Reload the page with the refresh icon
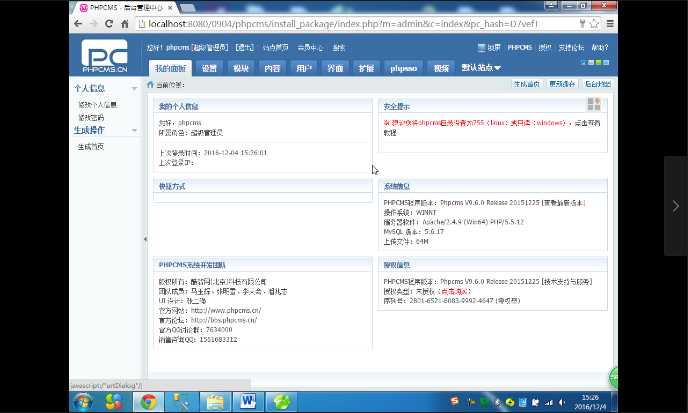Screen dimensions: 688x413 click(109, 24)
